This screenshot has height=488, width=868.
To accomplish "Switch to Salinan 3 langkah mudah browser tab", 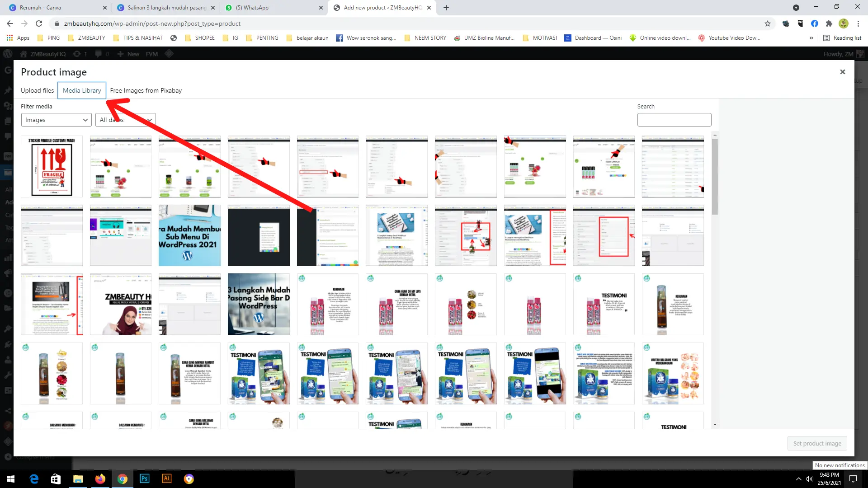I will [x=166, y=8].
